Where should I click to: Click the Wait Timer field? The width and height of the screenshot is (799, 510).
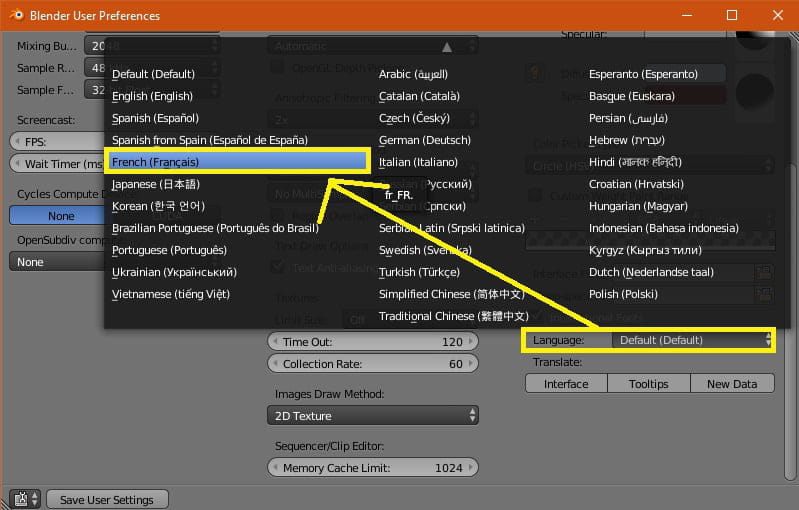[x=57, y=164]
